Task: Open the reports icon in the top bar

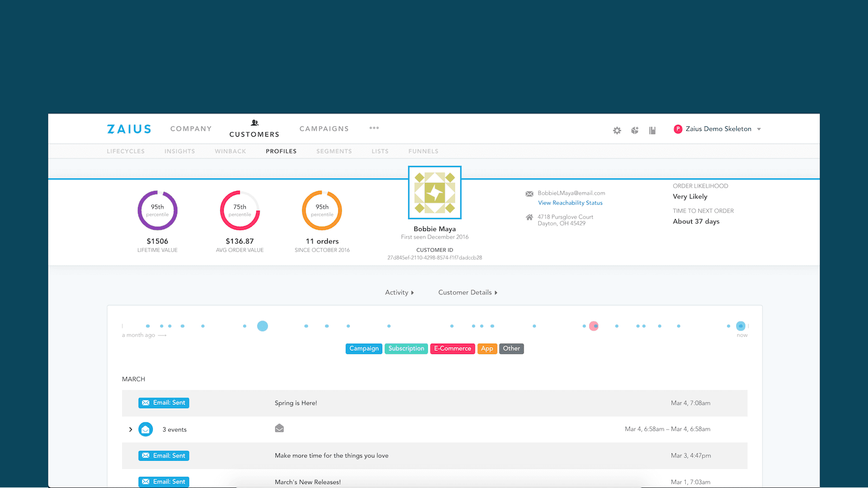Action: (x=653, y=130)
